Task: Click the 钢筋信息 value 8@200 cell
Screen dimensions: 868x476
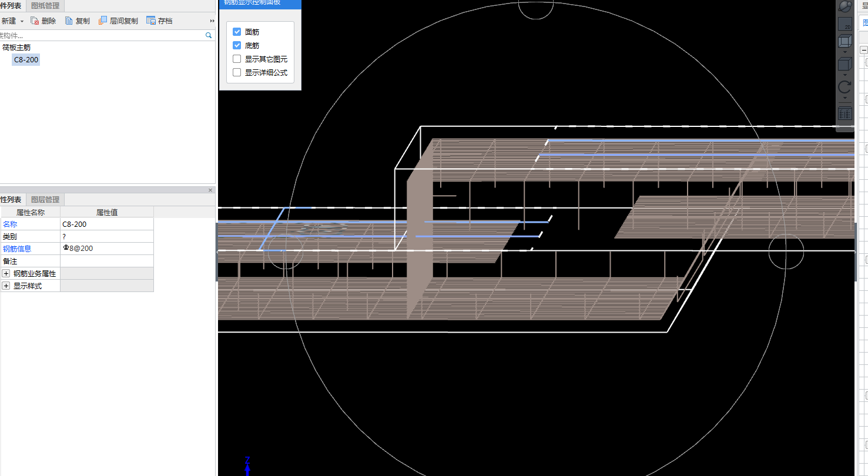Action: [x=106, y=249]
